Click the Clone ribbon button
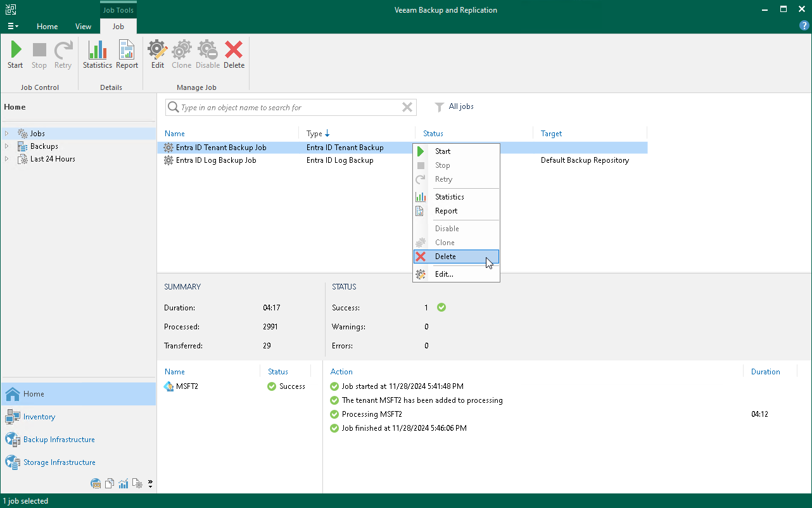 182,55
